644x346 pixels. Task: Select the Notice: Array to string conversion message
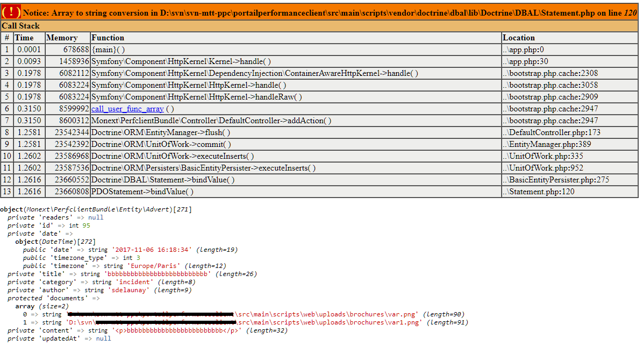(x=330, y=13)
